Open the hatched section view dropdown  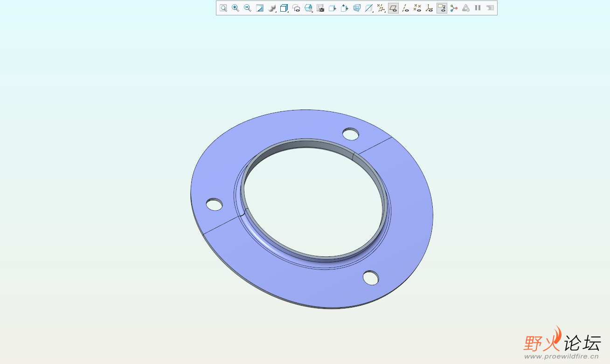click(369, 8)
